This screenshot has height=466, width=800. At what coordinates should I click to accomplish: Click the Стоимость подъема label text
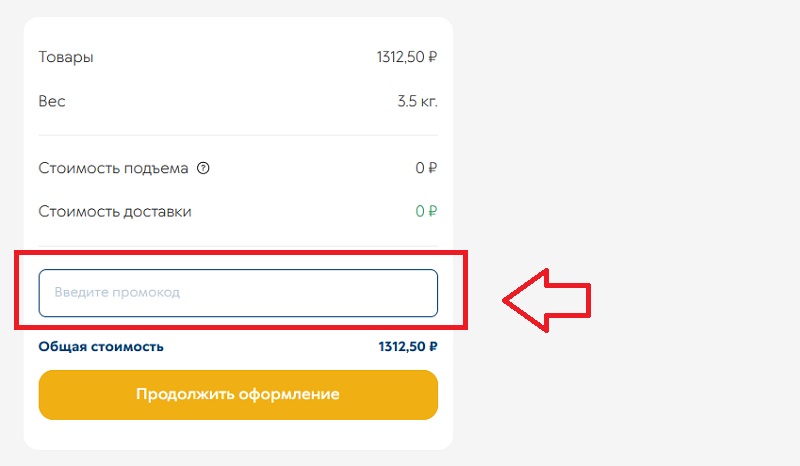point(113,168)
